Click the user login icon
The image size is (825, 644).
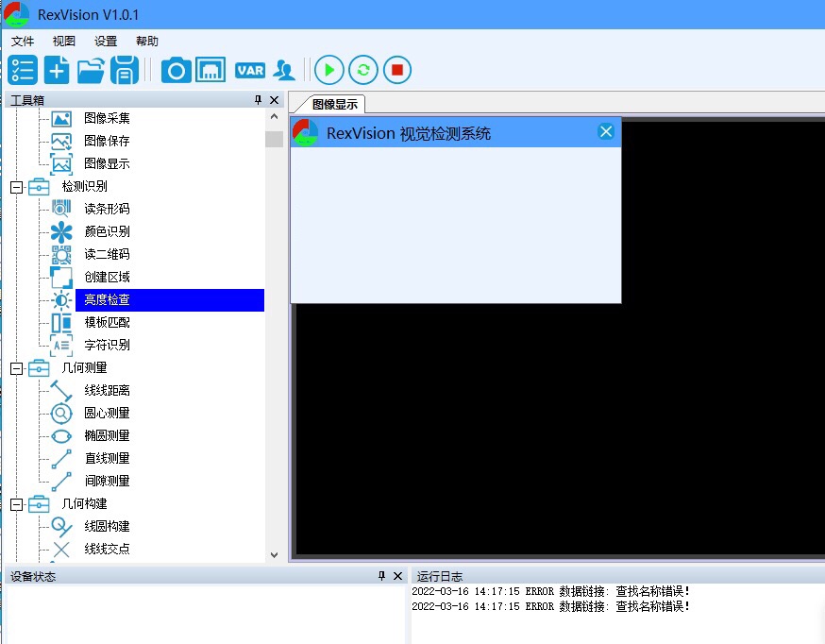tap(285, 70)
